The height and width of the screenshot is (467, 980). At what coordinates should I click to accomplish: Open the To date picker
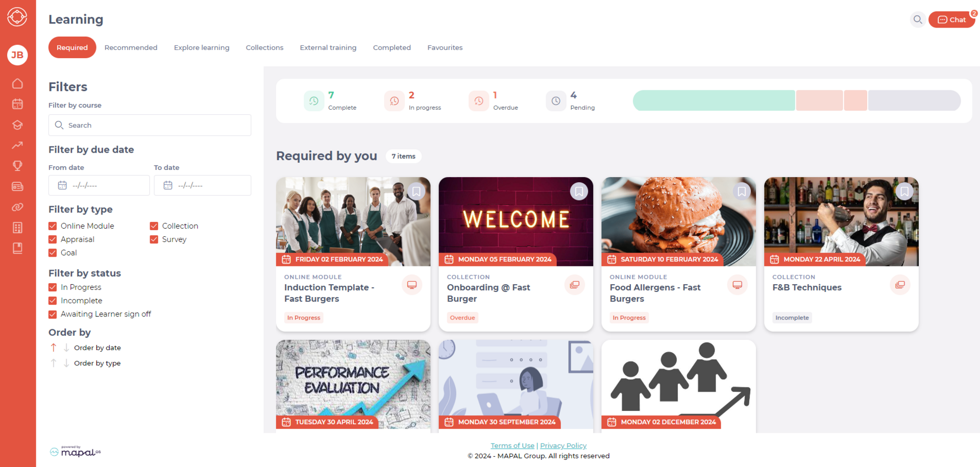(x=203, y=185)
